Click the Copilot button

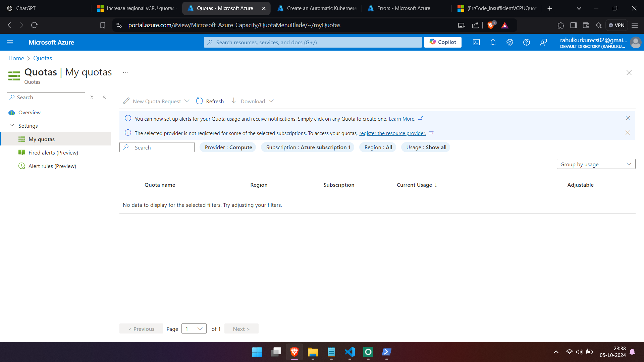442,42
